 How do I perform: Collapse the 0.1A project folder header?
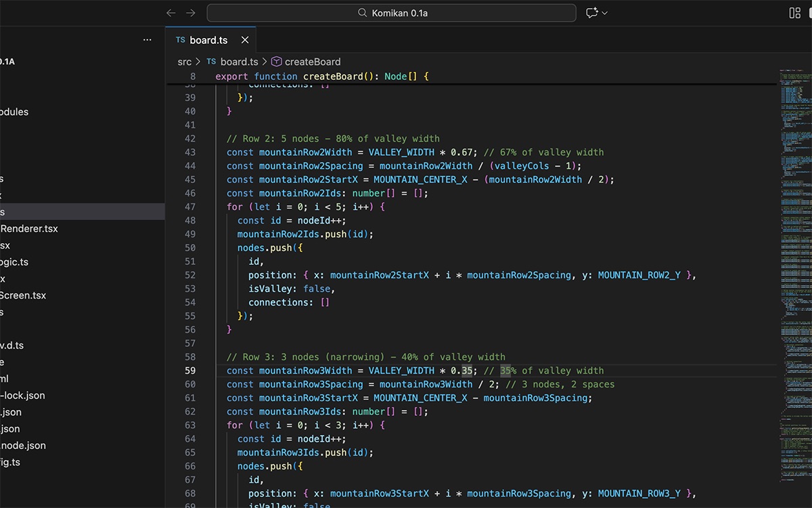tap(7, 62)
